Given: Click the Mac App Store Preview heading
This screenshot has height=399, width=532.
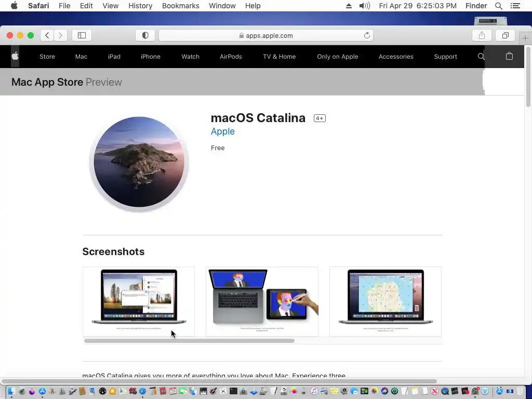Looking at the screenshot, I should [66, 82].
